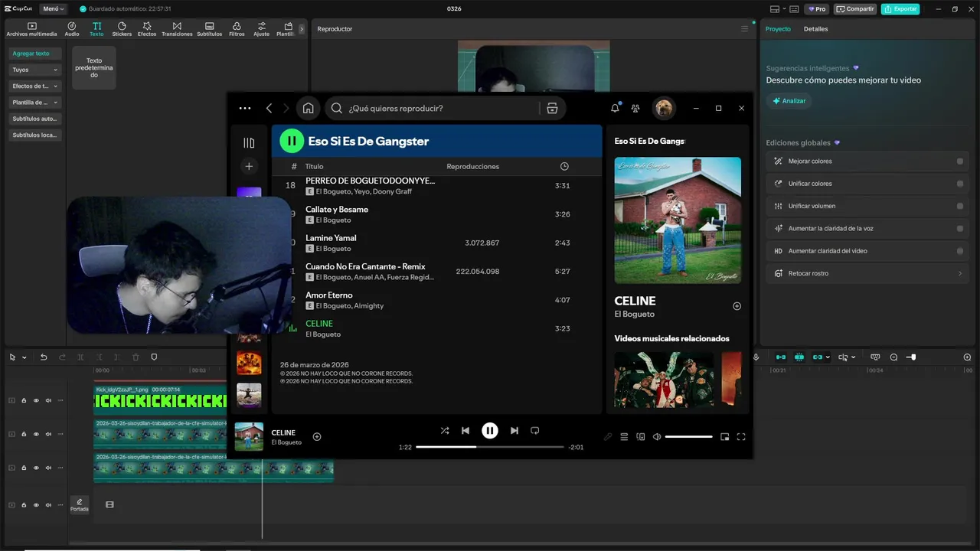This screenshot has height=551, width=980.
Task: Open the Spotify friends activity icon
Action: click(635, 108)
